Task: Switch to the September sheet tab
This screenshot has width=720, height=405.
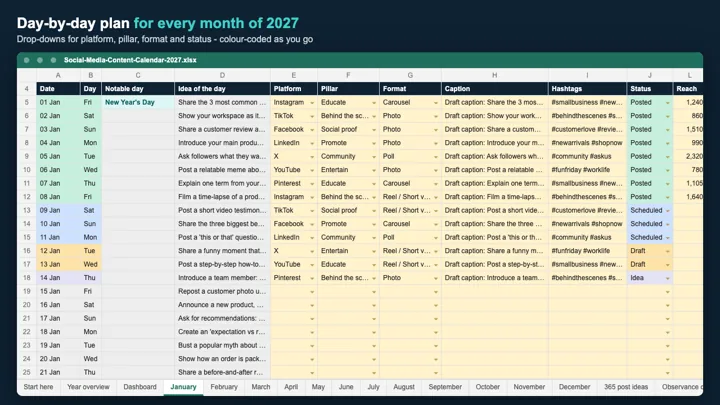Action: (445, 387)
